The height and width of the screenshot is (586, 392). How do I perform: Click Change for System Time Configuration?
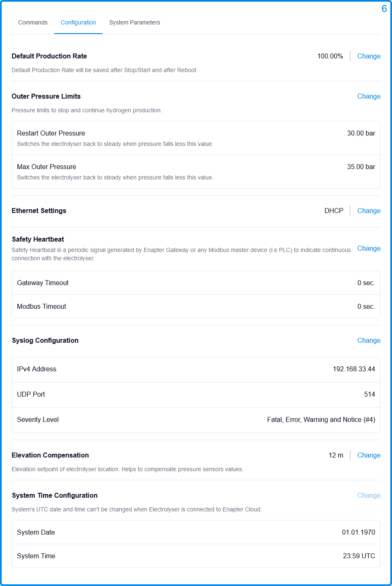click(x=368, y=495)
